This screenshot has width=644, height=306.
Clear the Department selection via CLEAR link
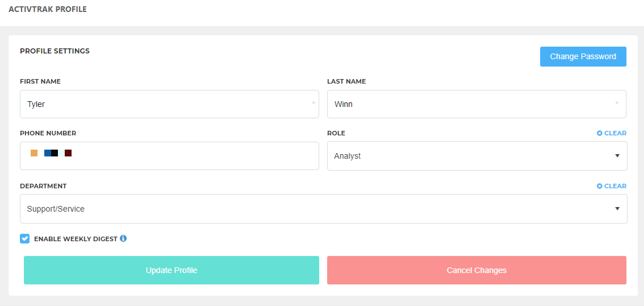pos(612,186)
